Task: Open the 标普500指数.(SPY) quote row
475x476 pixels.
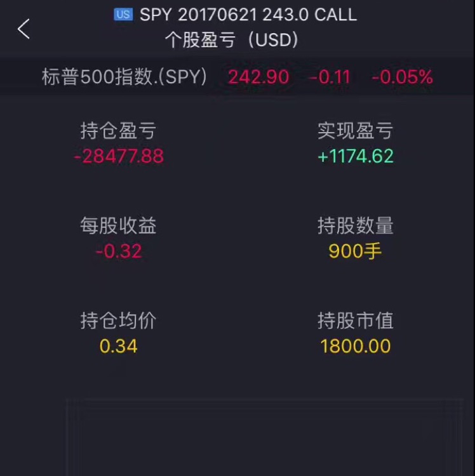Action: point(237,77)
